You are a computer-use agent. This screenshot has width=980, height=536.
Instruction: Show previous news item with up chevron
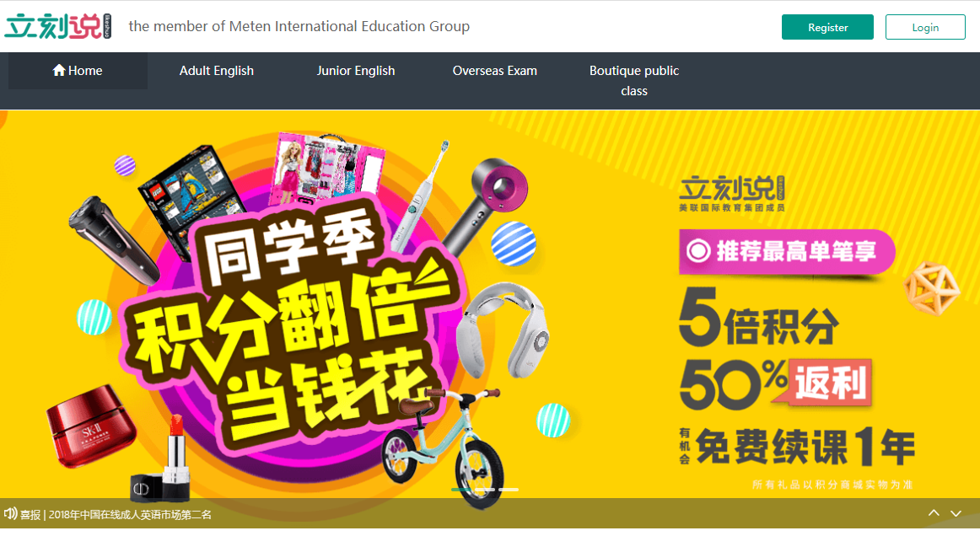click(934, 513)
